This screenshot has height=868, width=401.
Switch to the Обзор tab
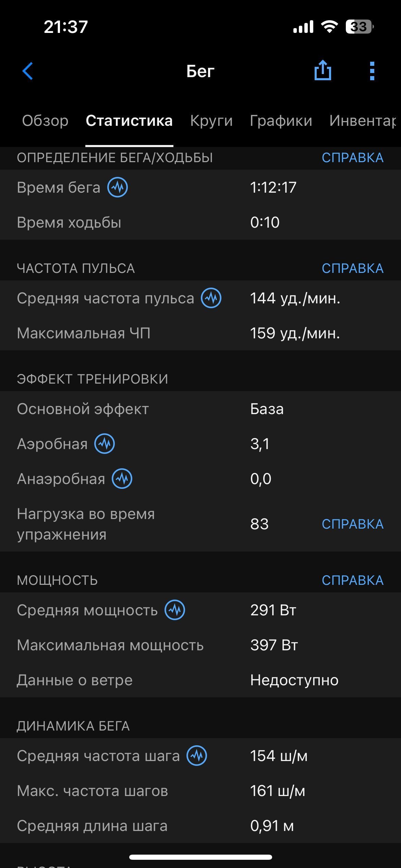[x=45, y=121]
